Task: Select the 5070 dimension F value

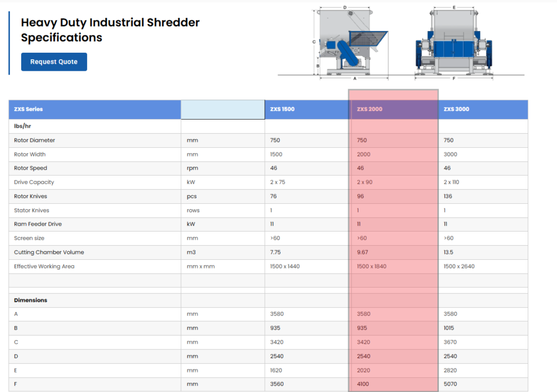Action: tap(450, 384)
